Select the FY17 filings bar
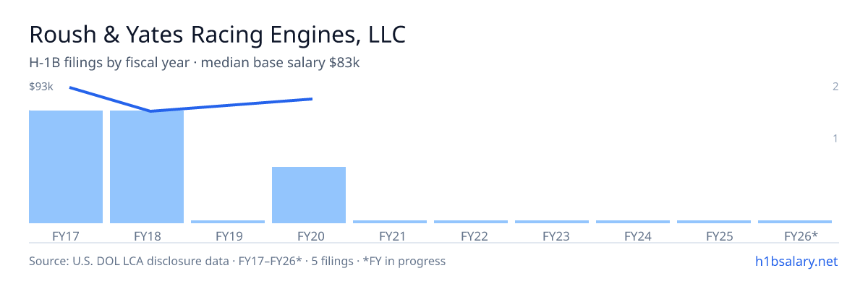This screenshot has height=289, width=868. pos(66,167)
